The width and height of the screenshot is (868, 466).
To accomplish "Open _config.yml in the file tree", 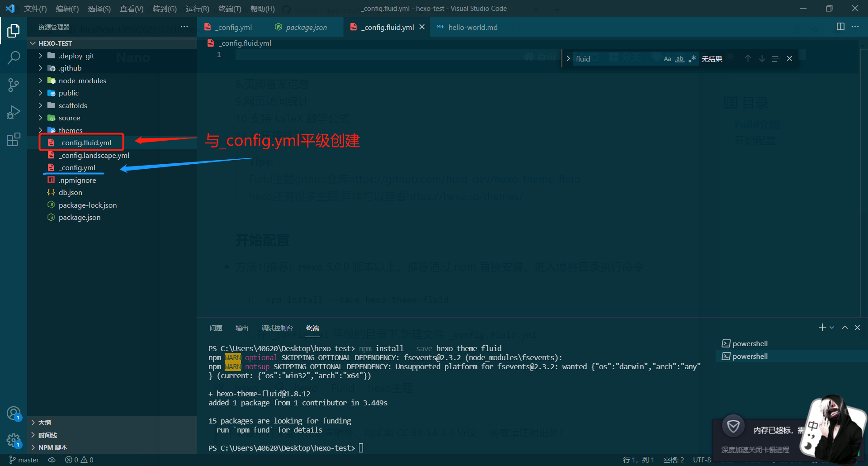I will pos(113,167).
